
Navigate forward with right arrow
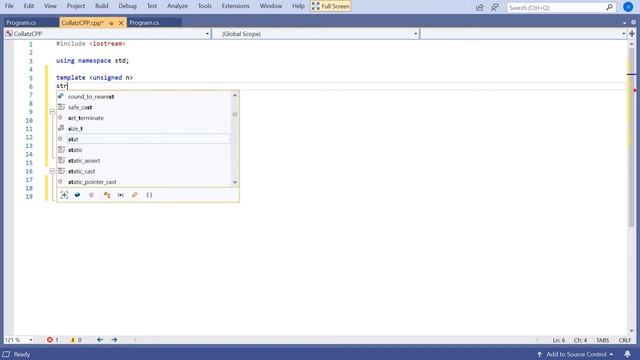(114, 340)
